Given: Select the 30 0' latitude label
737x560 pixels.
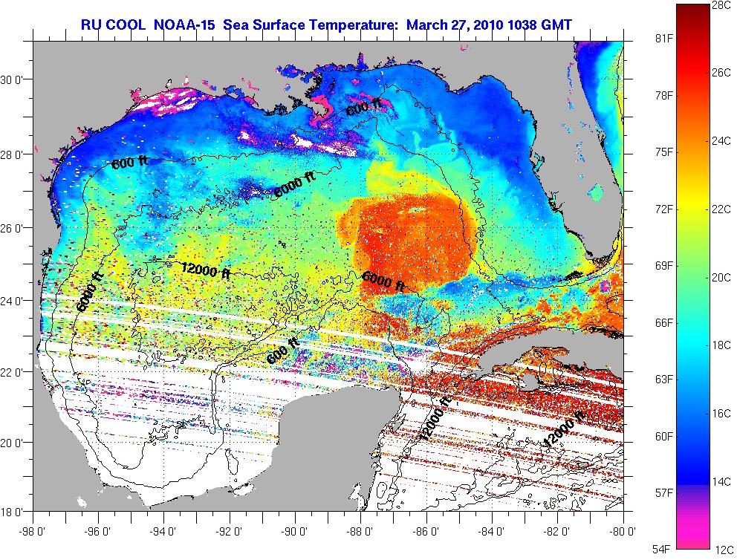Looking at the screenshot, I should [11, 80].
